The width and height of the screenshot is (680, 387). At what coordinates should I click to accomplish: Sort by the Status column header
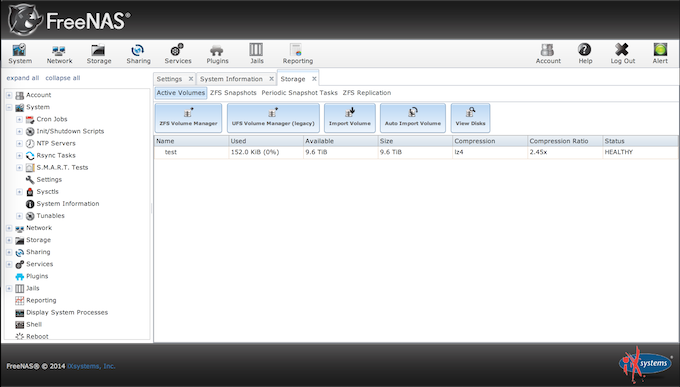coord(640,141)
